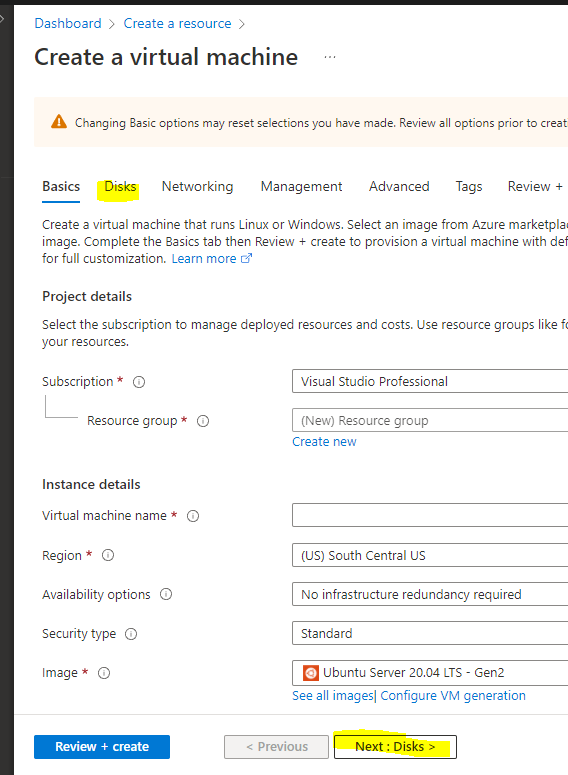
Task: Switch to the Networking tab
Action: 197,186
